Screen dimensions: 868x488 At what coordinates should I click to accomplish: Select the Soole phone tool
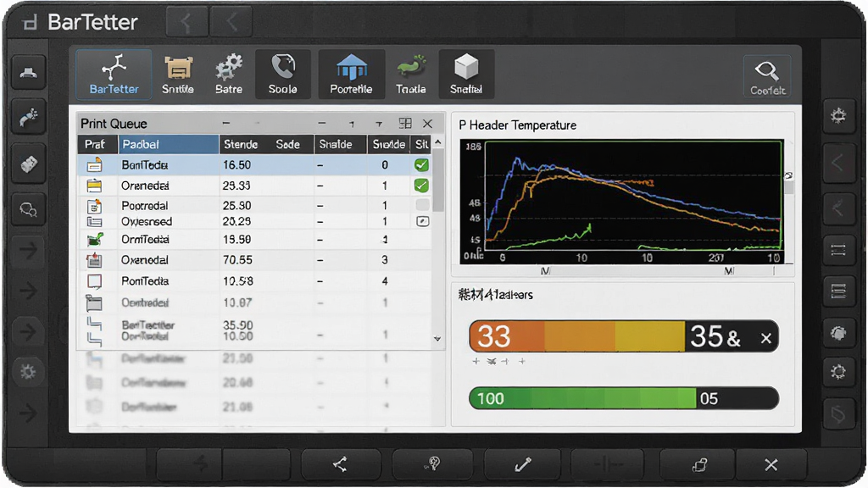pyautogui.click(x=283, y=75)
